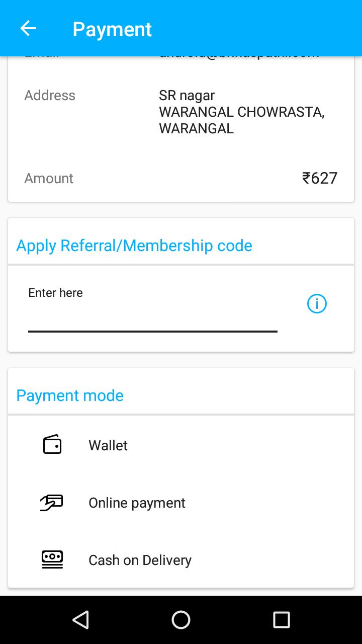Select Wallet as payment mode
This screenshot has width=362, height=644.
108,445
